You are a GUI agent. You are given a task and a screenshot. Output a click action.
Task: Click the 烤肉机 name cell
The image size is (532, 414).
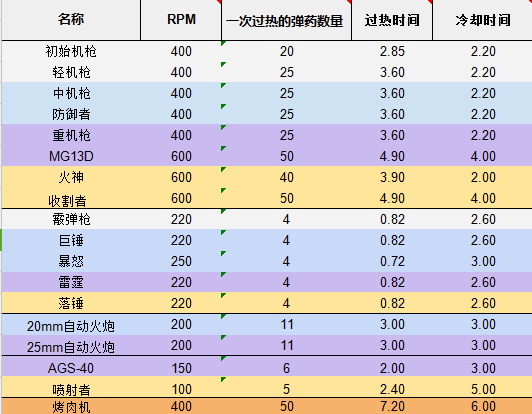71,406
